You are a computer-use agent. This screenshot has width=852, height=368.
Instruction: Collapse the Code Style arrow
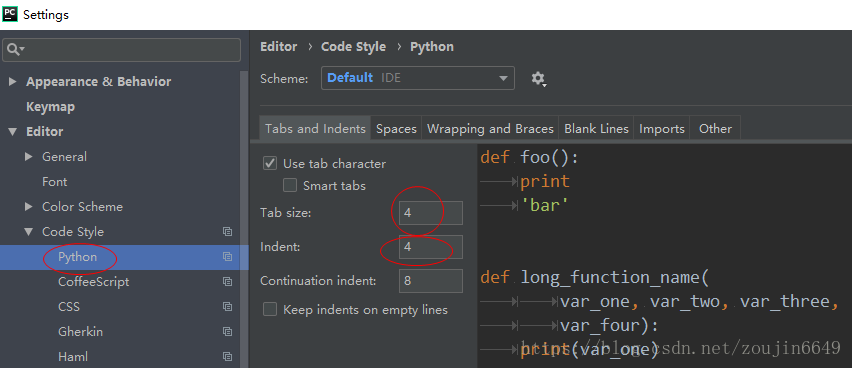pos(29,232)
